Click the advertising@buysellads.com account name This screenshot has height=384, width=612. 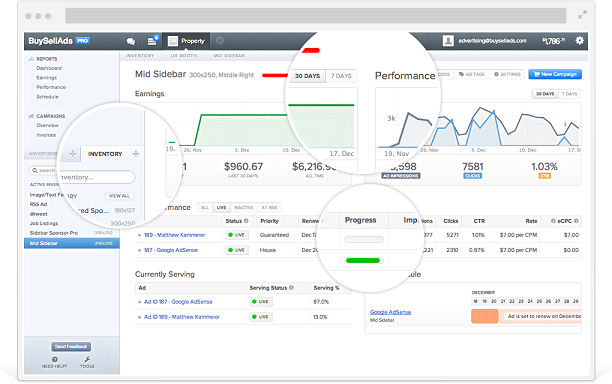tap(492, 41)
